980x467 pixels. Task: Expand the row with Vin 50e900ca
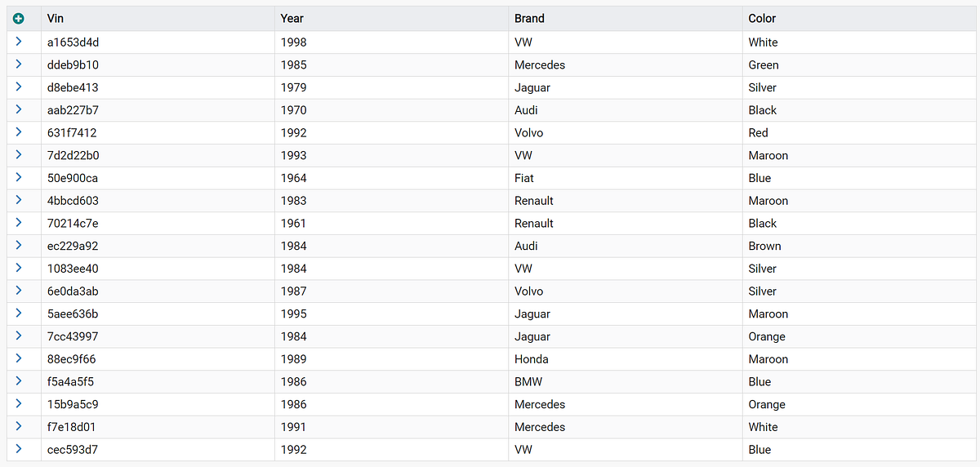click(19, 177)
